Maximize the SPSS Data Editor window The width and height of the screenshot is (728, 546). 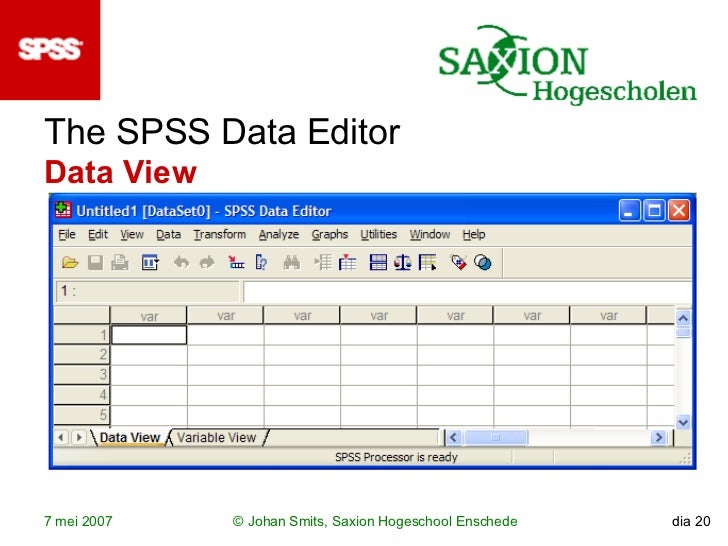(654, 211)
